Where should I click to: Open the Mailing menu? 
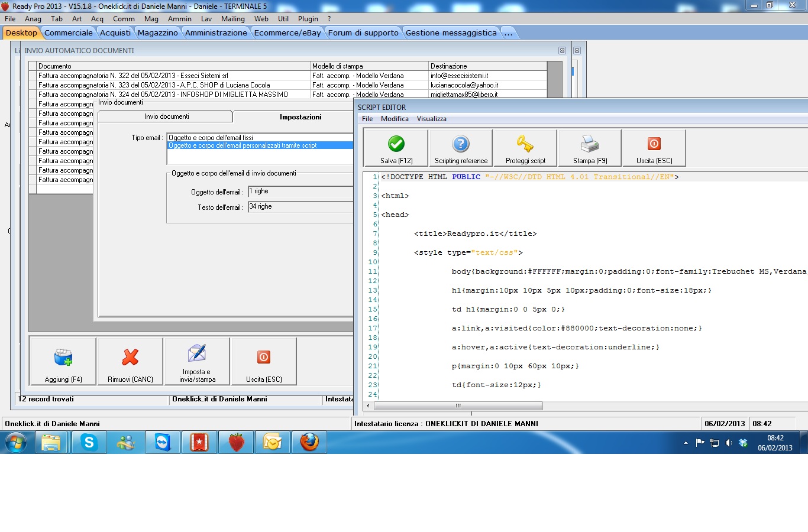233,19
